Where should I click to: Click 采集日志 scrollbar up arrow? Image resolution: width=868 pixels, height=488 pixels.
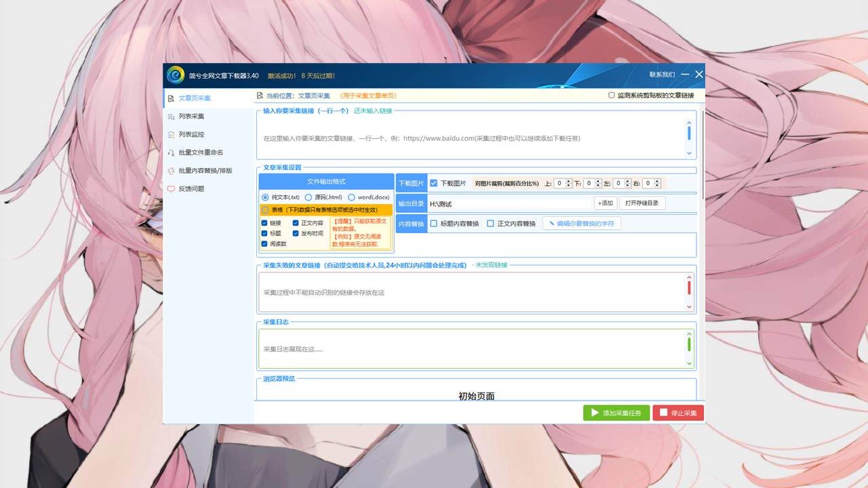point(690,334)
